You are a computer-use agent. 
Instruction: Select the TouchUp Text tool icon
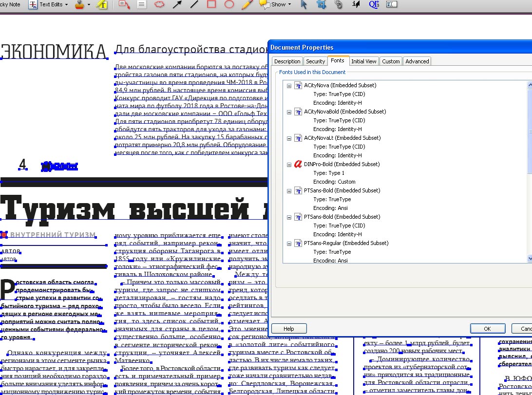pos(392,4)
